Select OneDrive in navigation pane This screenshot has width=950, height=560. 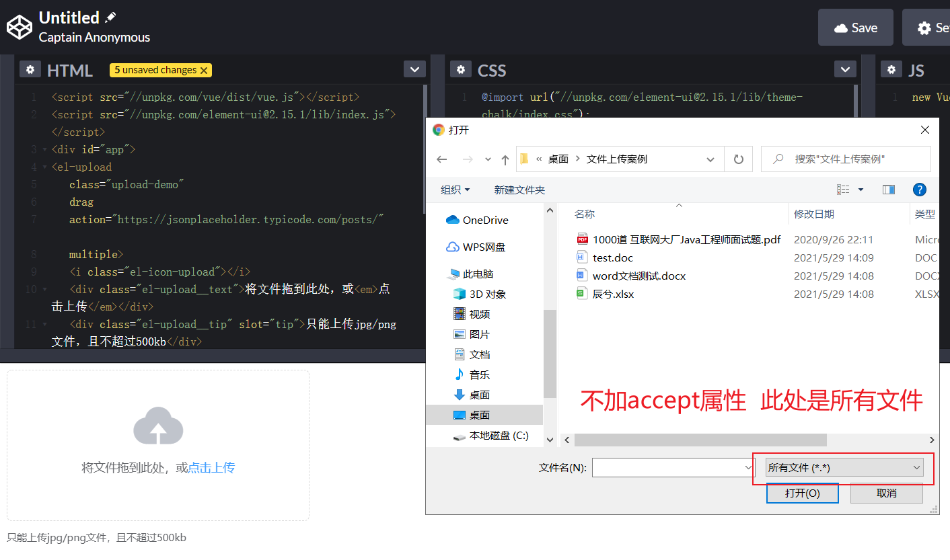click(x=485, y=220)
